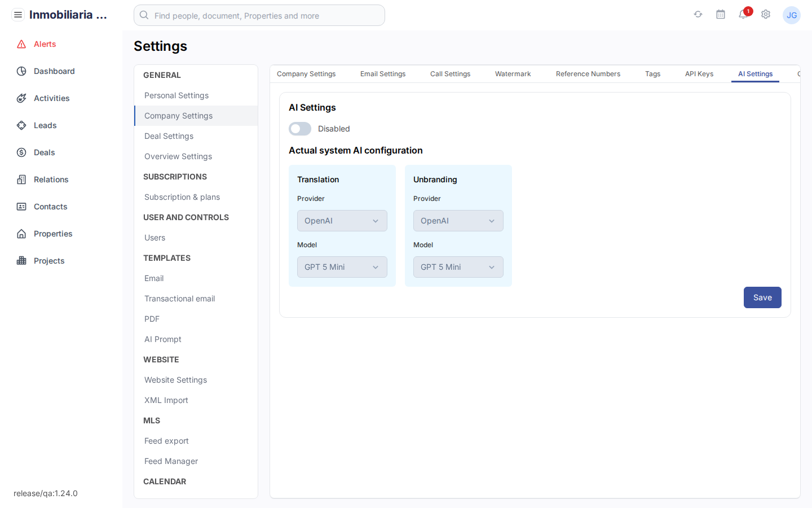Image resolution: width=812 pixels, height=508 pixels.
Task: Click the Save button
Action: pyautogui.click(x=762, y=297)
